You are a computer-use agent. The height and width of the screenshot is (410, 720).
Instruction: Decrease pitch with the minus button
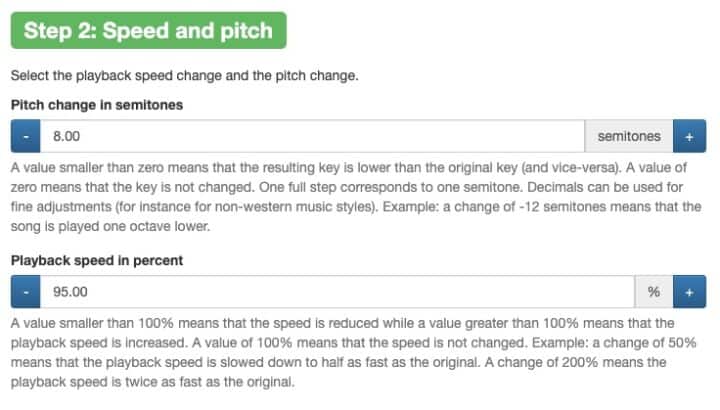pyautogui.click(x=24, y=135)
